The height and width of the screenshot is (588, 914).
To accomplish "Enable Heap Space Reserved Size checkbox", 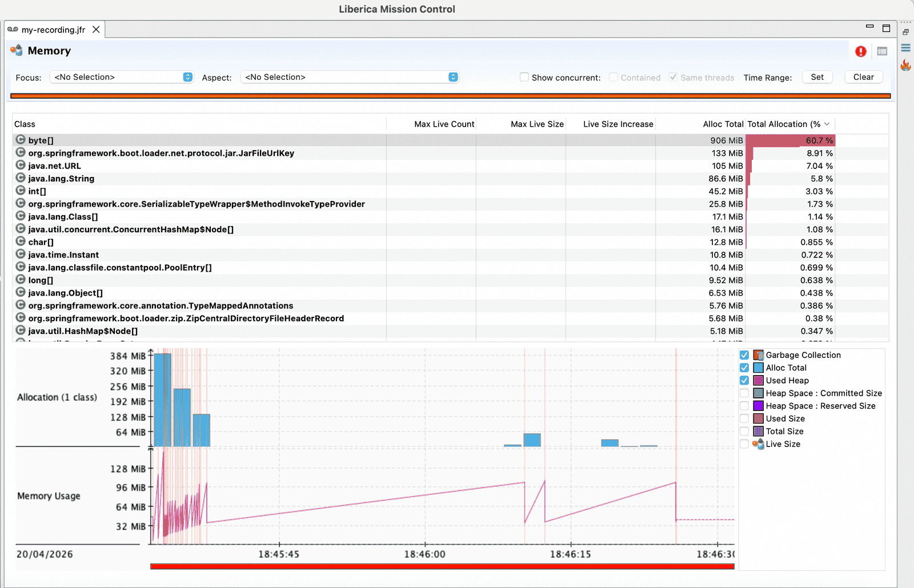I will [x=744, y=406].
